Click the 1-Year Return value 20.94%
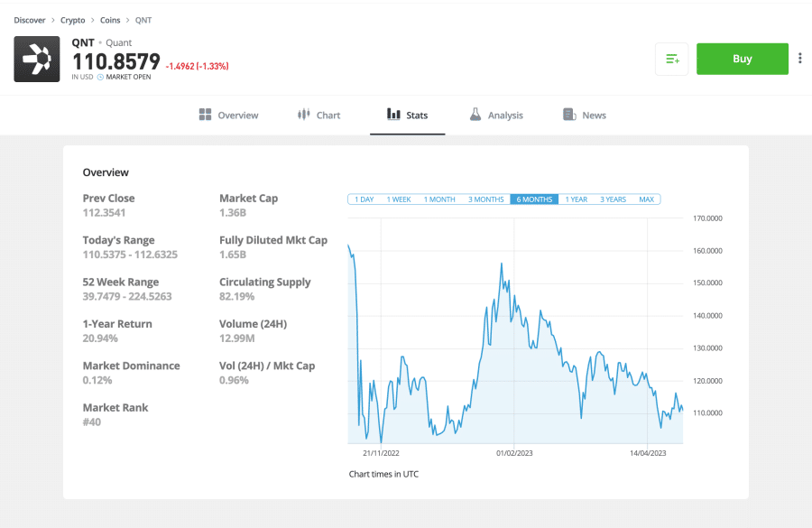 click(x=100, y=338)
